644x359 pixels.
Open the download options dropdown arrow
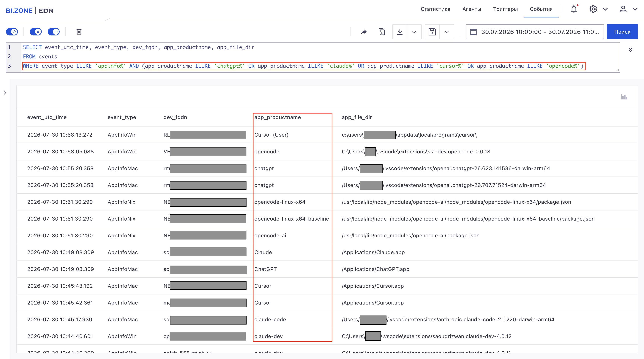414,32
